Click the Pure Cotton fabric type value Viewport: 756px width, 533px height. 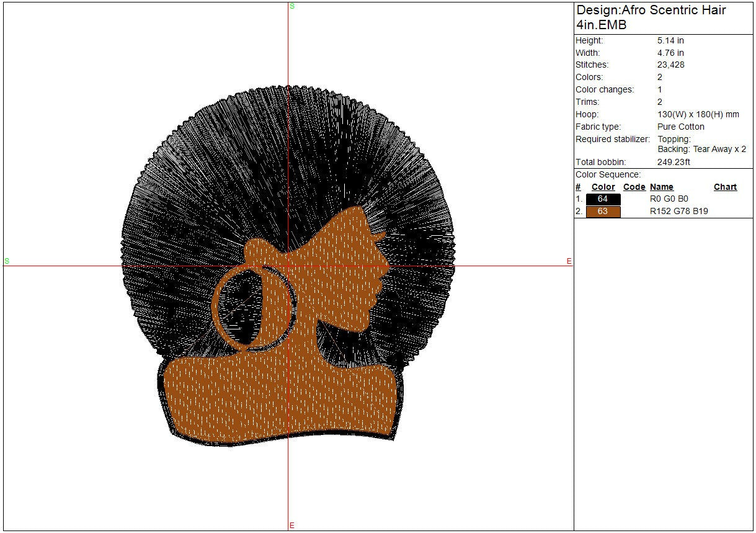[x=680, y=127]
